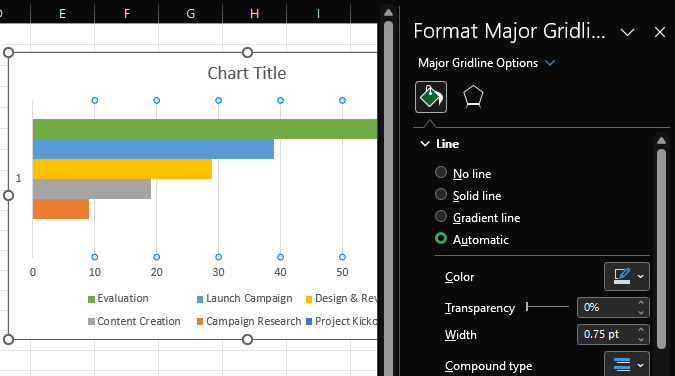This screenshot has height=376, width=675.
Task: Select the Content Creation legend entry
Action: pyautogui.click(x=134, y=321)
